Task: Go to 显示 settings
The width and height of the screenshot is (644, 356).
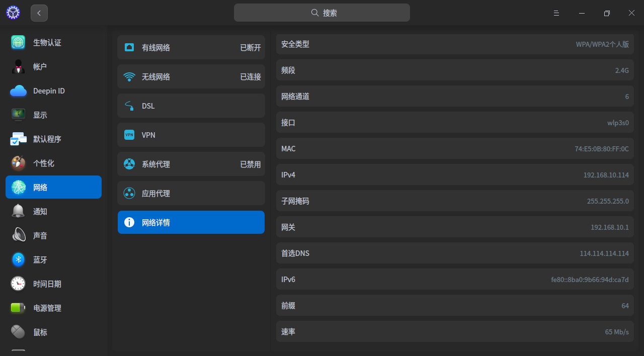Action: tap(40, 115)
